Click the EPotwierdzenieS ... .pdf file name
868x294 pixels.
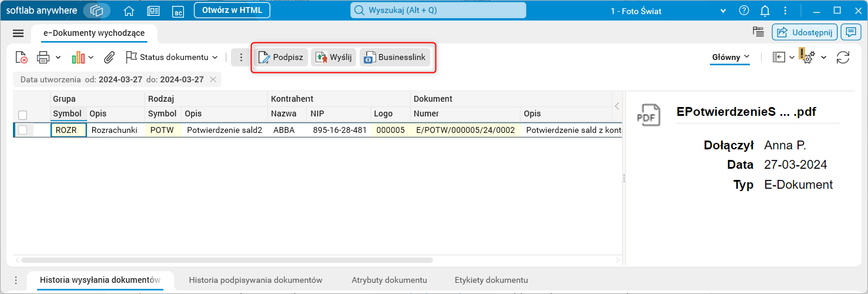tap(746, 112)
